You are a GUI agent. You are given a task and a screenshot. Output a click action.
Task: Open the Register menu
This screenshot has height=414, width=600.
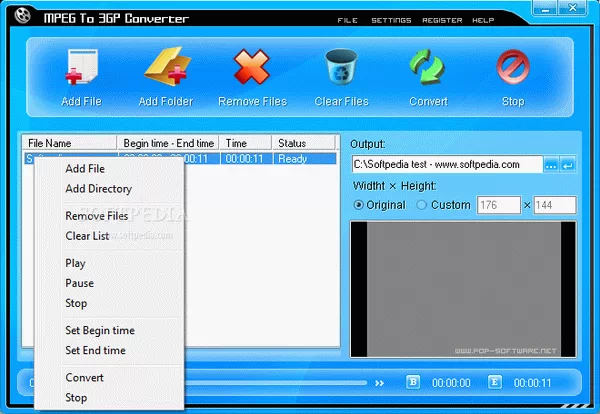click(442, 20)
